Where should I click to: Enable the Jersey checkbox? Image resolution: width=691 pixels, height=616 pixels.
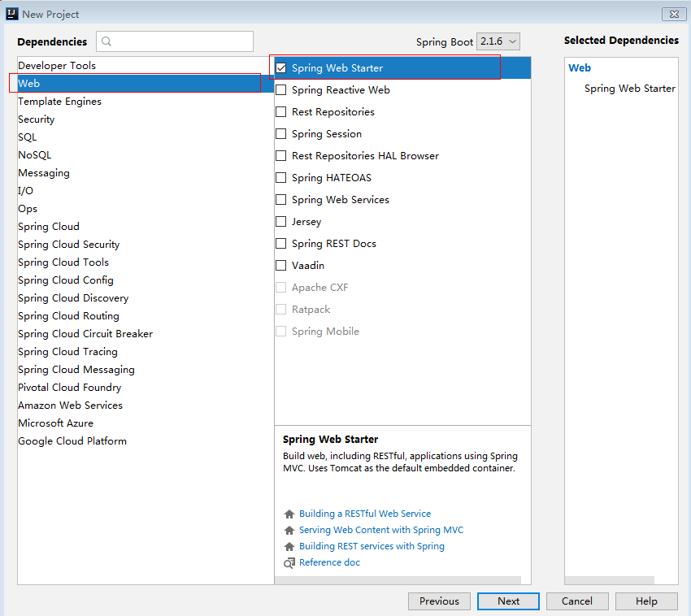pos(280,221)
